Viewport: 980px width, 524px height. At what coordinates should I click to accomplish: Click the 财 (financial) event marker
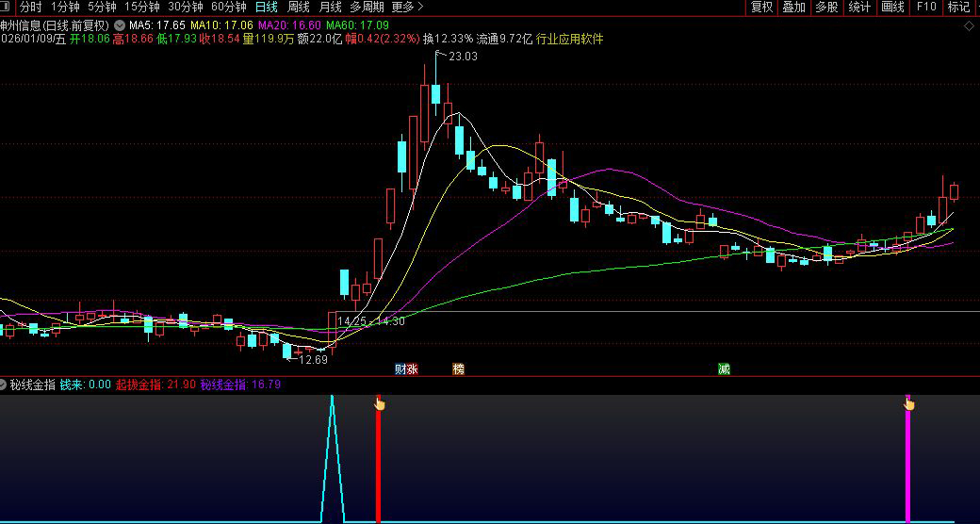(400, 368)
